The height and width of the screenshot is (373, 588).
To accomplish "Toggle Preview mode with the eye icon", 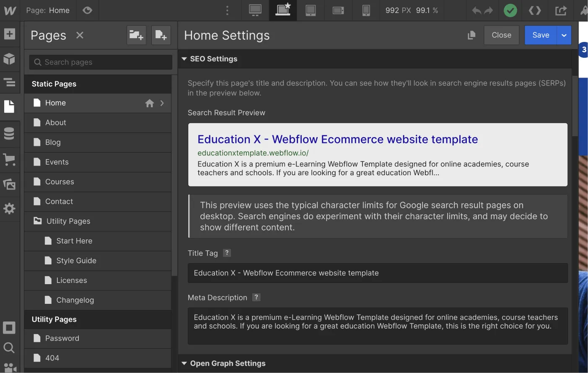I will coord(88,10).
